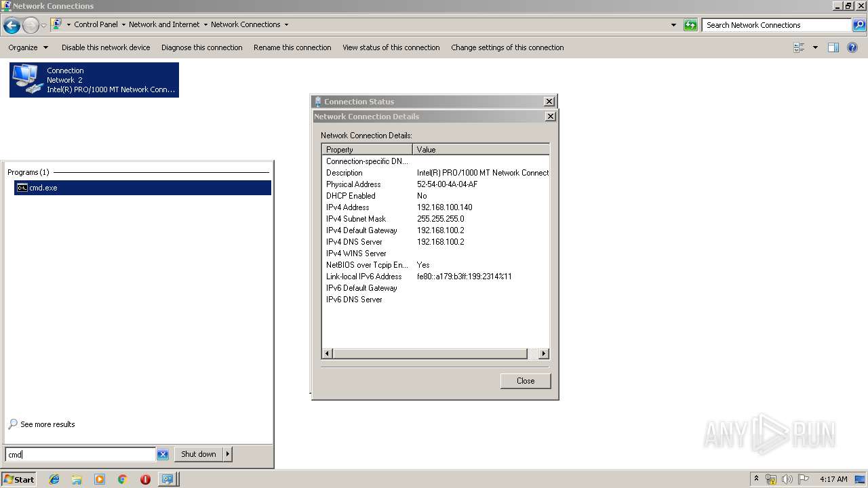Select the IPv4 Address row value 192.168.100.140
This screenshot has width=868, height=488.
pos(445,207)
